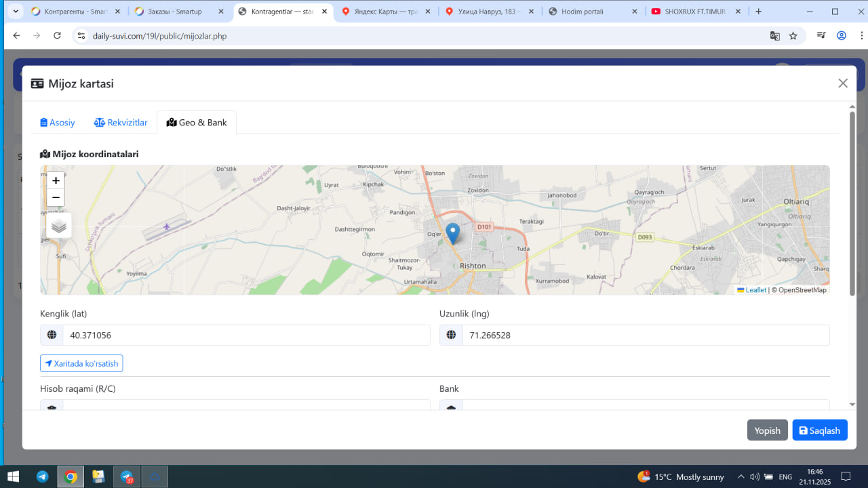Open the Google Translate page icon

click(x=774, y=36)
